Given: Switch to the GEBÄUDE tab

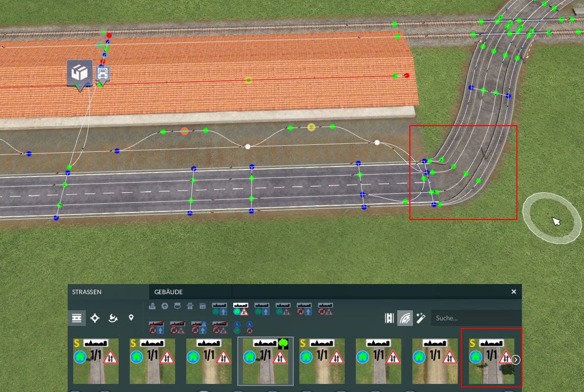Looking at the screenshot, I should click(169, 292).
